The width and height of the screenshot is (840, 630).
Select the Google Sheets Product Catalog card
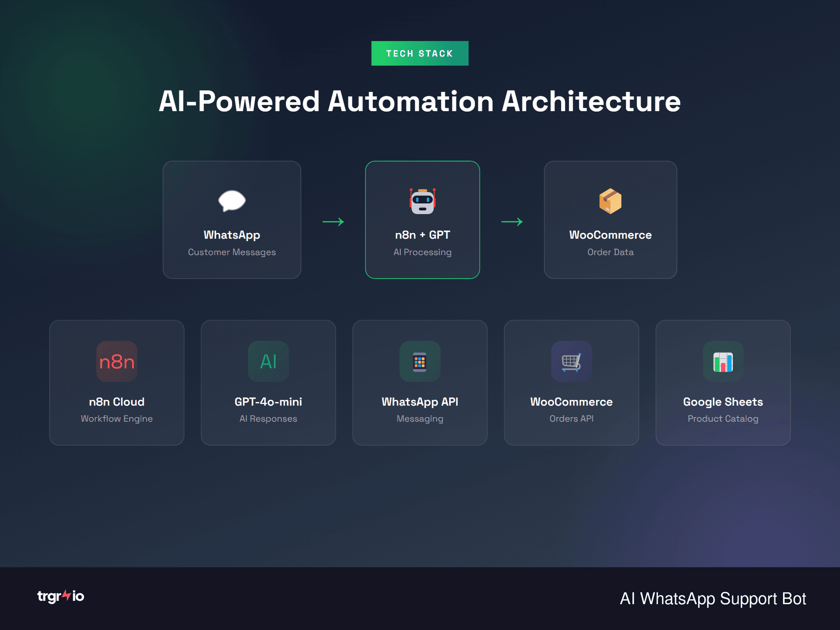click(723, 382)
